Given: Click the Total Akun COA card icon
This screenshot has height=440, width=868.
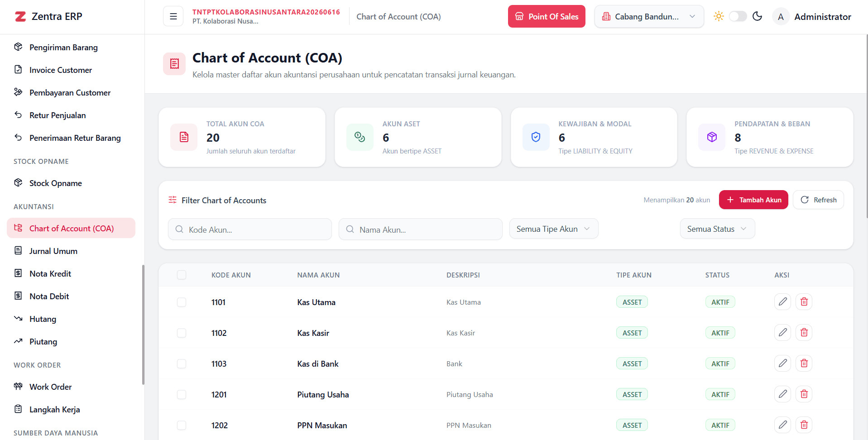Looking at the screenshot, I should 184,137.
